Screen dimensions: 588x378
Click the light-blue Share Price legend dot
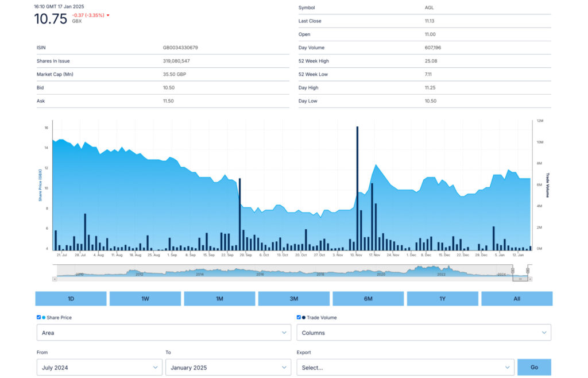pos(44,318)
